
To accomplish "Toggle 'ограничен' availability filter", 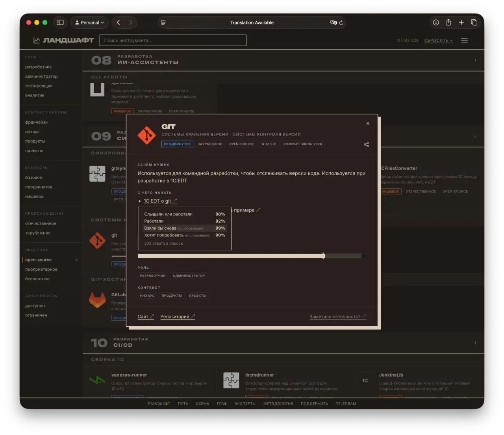I will click(x=36, y=315).
